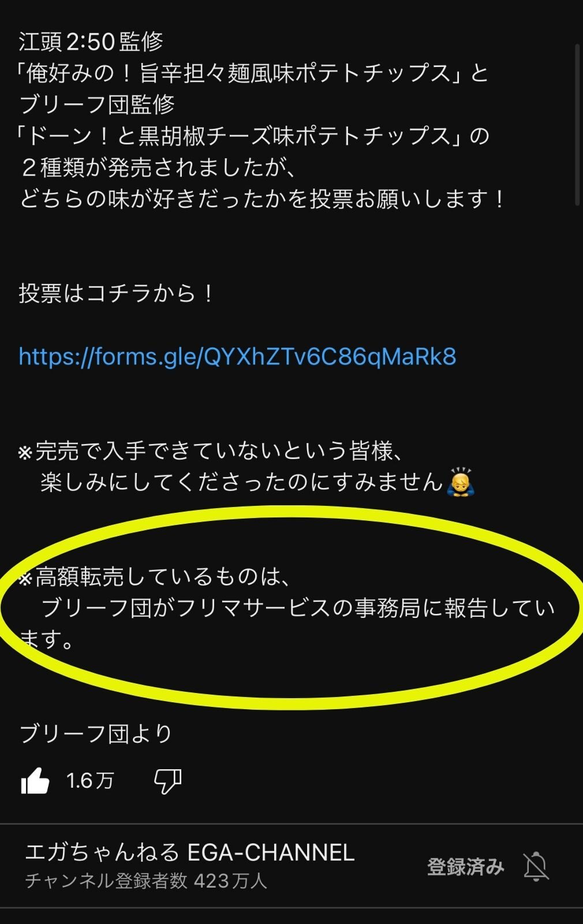Click the 完売で入手できていない notice line

point(211,450)
